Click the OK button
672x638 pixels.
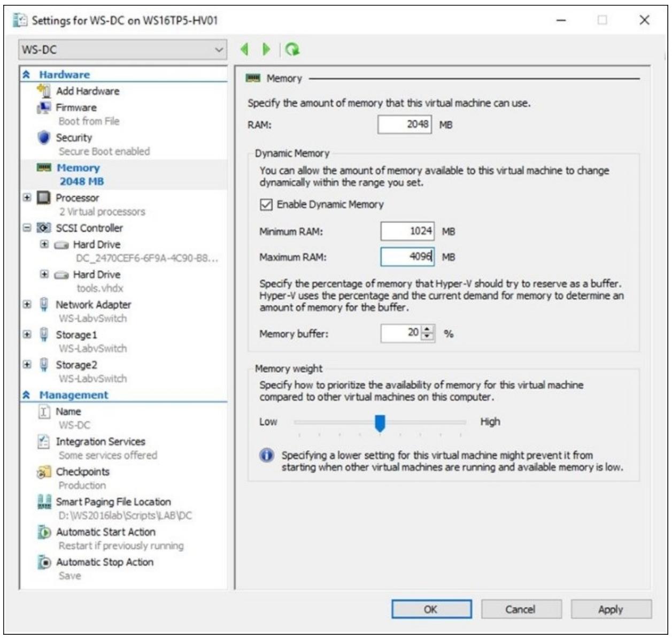point(431,609)
